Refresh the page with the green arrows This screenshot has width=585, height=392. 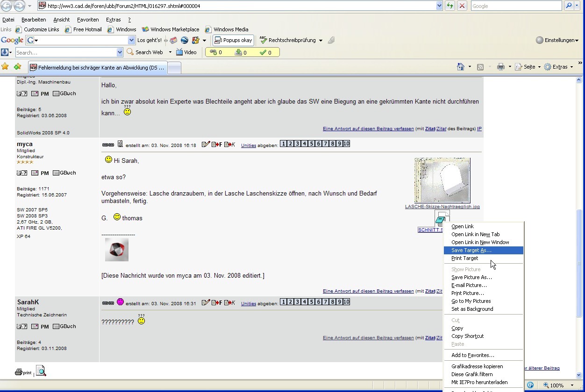[x=450, y=6]
